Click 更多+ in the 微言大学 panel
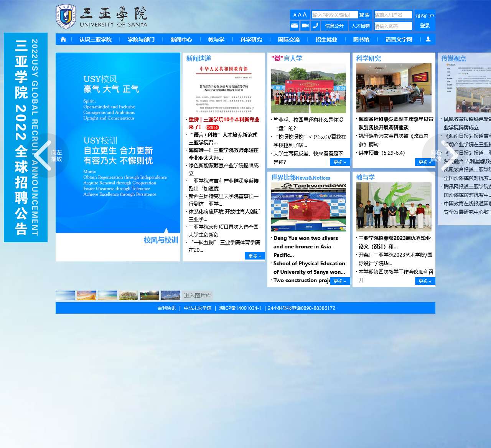The image size is (491, 448). tap(340, 162)
